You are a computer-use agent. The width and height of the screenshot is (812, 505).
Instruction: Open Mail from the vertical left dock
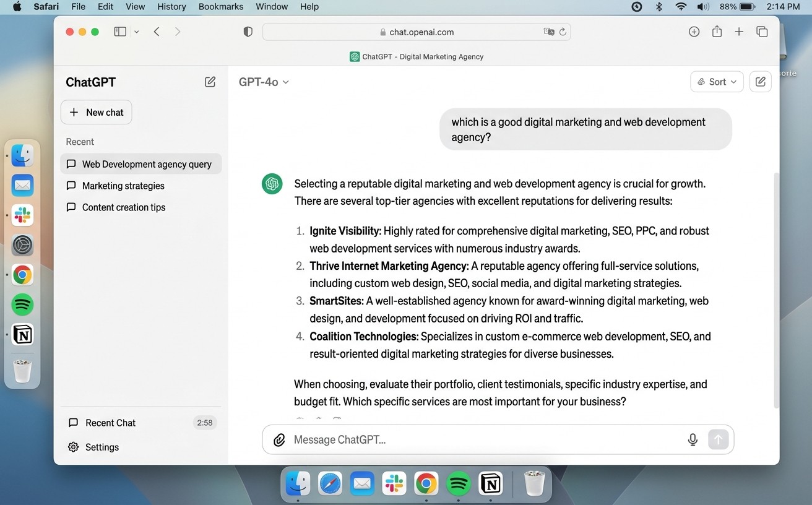[23, 185]
